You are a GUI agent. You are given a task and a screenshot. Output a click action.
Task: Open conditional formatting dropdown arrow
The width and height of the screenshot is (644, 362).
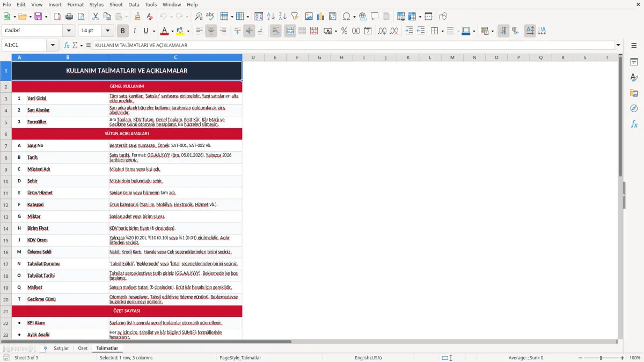pos(492,31)
